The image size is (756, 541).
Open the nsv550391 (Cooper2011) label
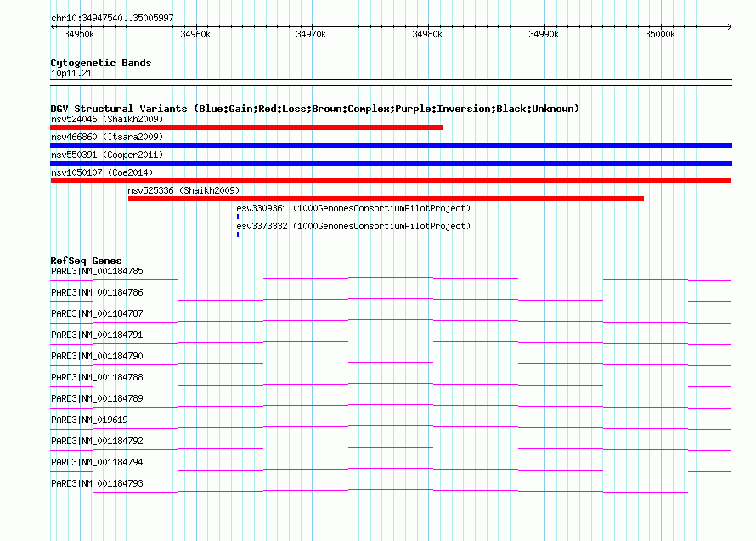click(x=107, y=155)
